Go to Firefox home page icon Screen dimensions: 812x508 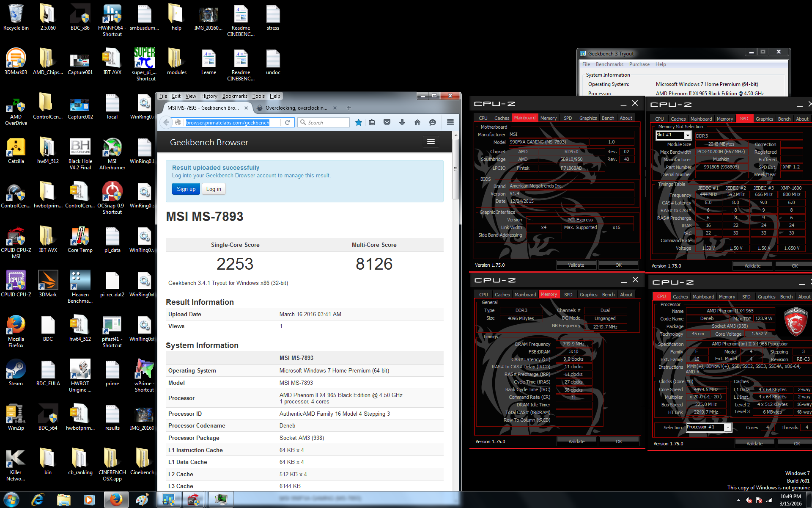[x=417, y=122]
